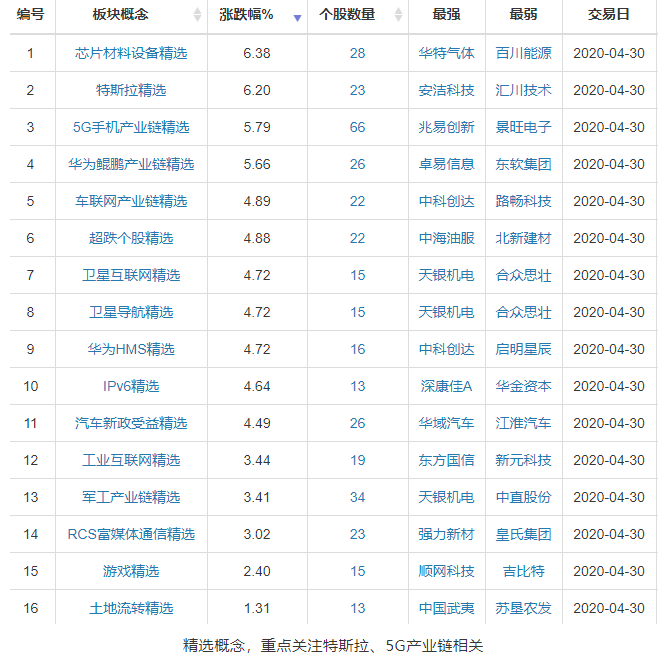Open 汽车新政受益精选 link
This screenshot has height=661, width=670.
[x=131, y=423]
